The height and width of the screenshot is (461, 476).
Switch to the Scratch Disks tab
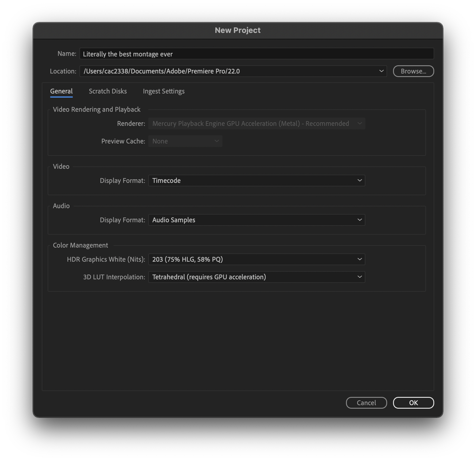[x=108, y=91]
